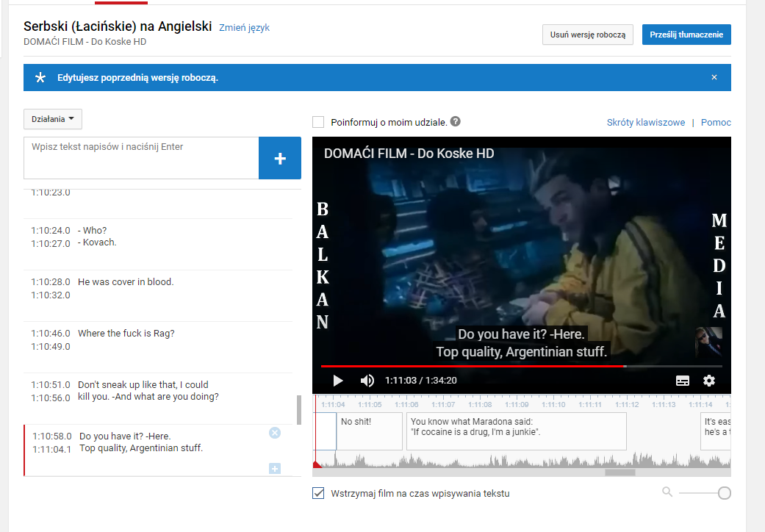Screen dimensions: 765x532
Task: Click the blue plus add-subtitle button
Action: pyautogui.click(x=279, y=158)
